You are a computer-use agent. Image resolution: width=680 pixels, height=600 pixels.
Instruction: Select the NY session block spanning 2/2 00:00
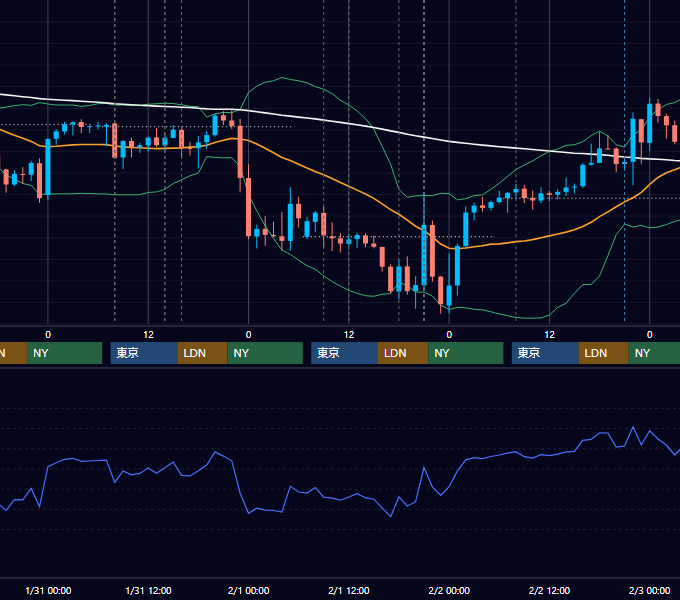click(x=466, y=353)
